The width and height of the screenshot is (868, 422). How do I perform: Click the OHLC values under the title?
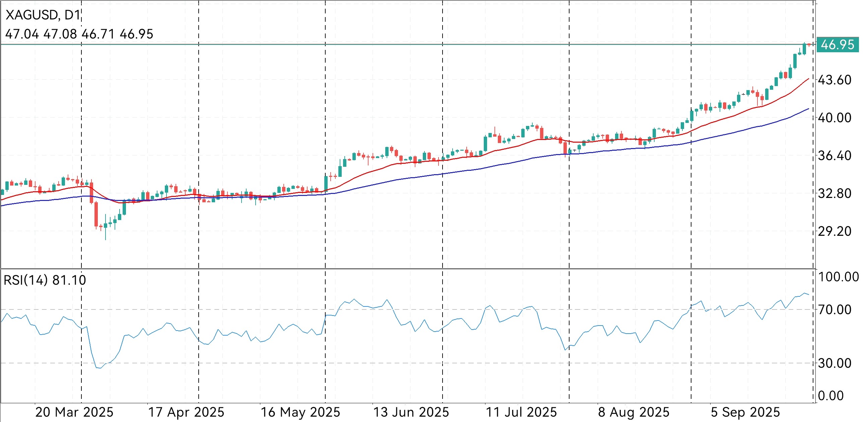(79, 34)
